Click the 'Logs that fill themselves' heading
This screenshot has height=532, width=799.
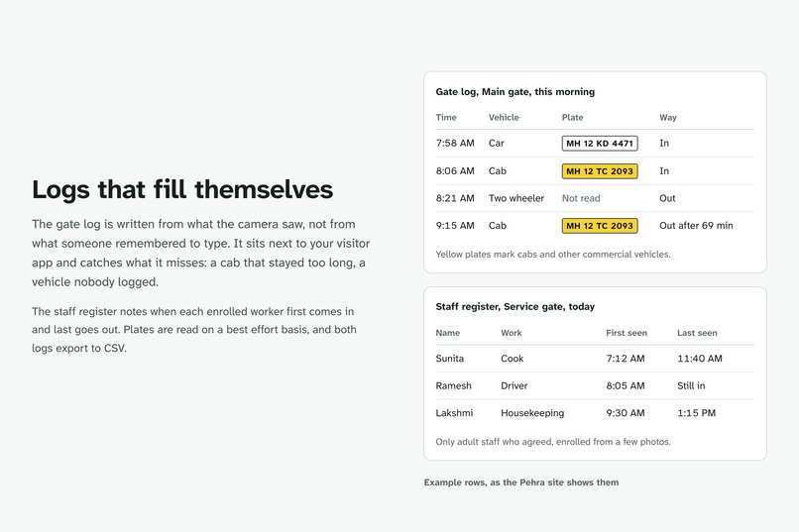[x=182, y=189]
